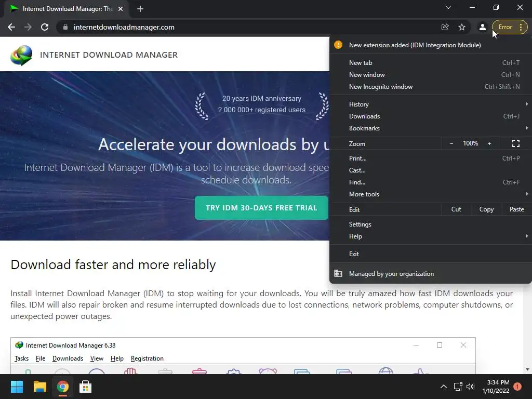
Task: Open Chrome Settings
Action: point(431,224)
